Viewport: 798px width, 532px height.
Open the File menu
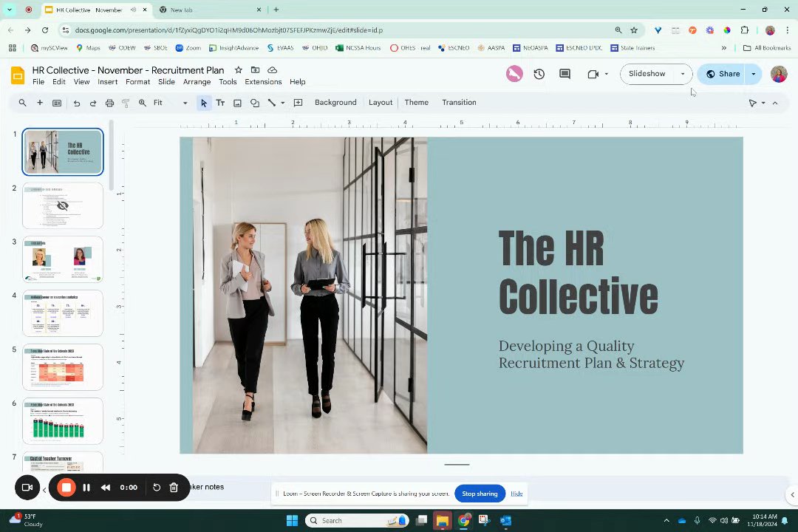38,82
